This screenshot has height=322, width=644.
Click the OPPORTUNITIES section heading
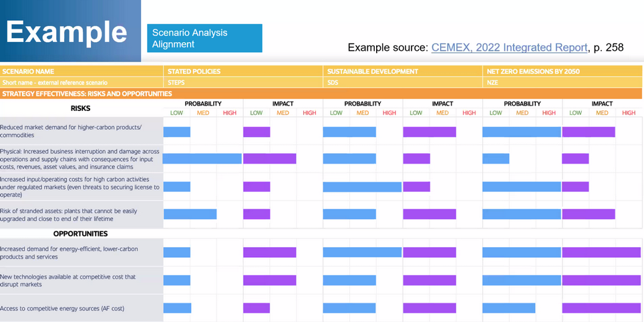[80, 234]
